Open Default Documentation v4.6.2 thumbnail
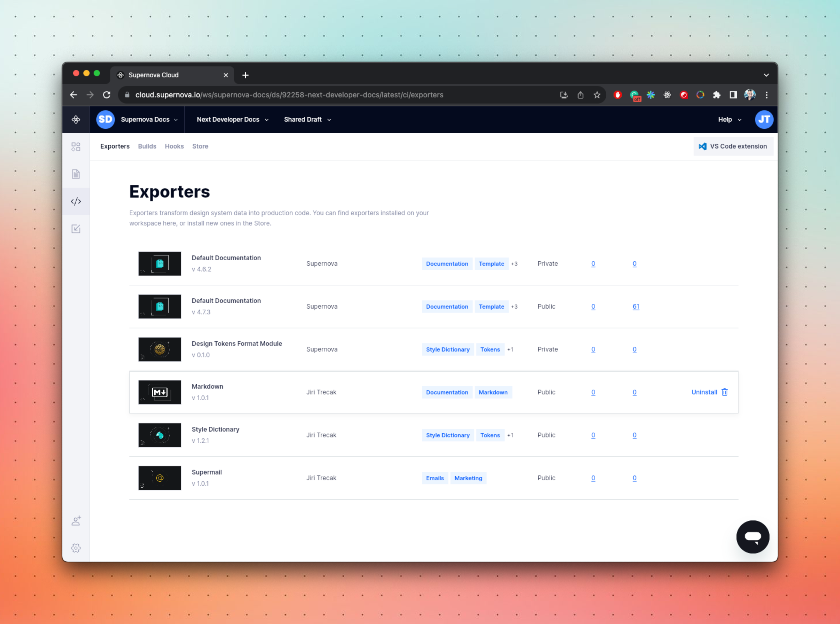 tap(160, 264)
